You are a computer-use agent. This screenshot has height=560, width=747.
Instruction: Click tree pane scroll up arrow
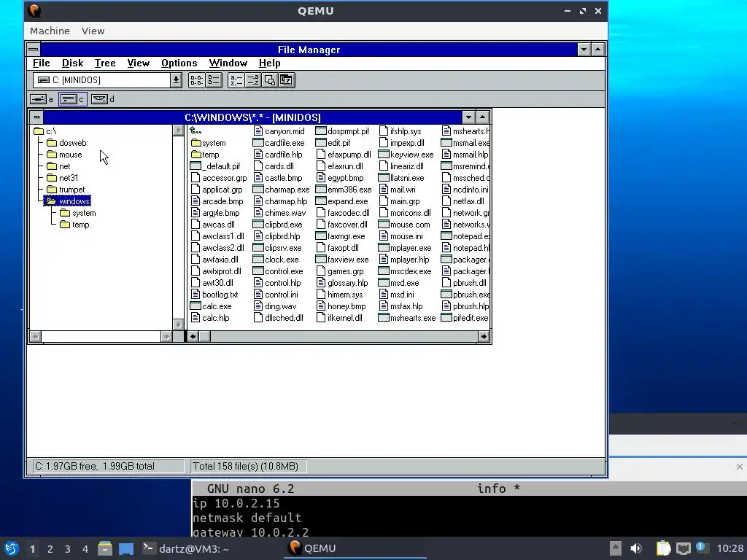pos(178,131)
